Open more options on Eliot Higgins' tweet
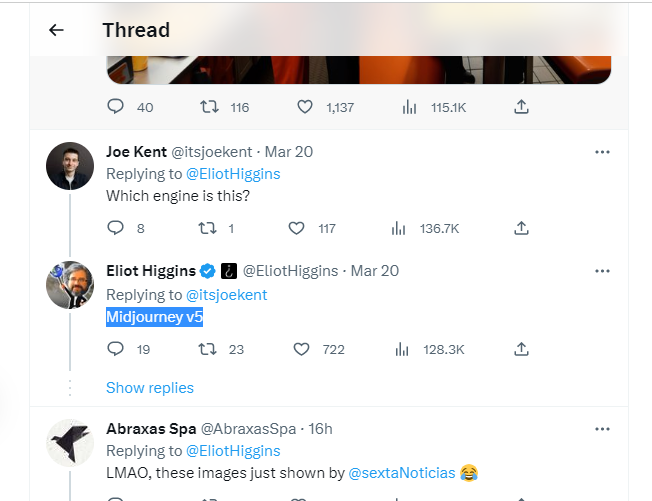The height and width of the screenshot is (501, 652). click(602, 271)
